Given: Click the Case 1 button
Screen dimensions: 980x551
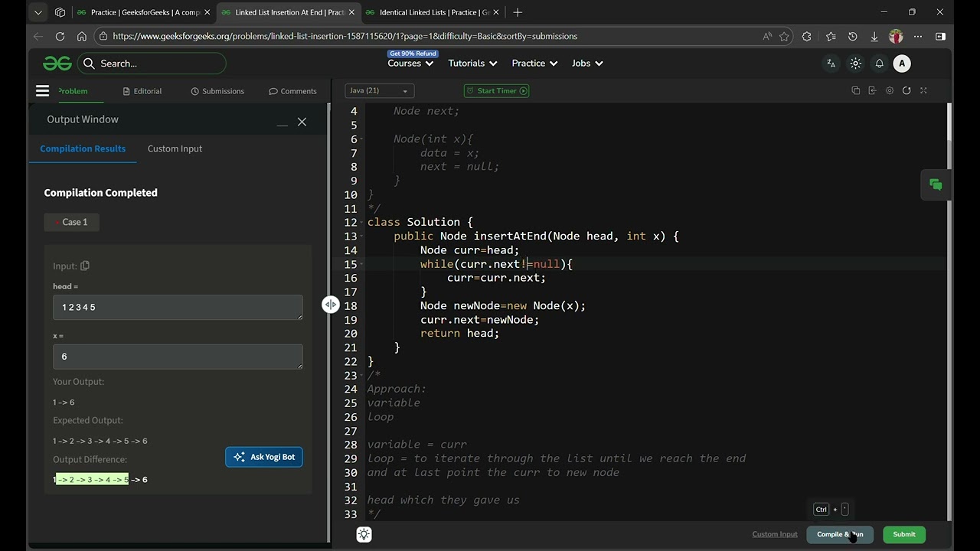Looking at the screenshot, I should tap(72, 222).
